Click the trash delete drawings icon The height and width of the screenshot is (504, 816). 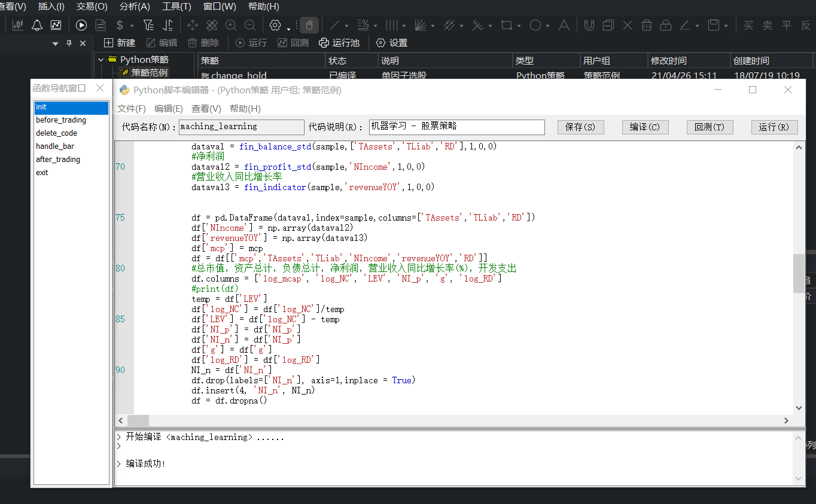tap(647, 25)
